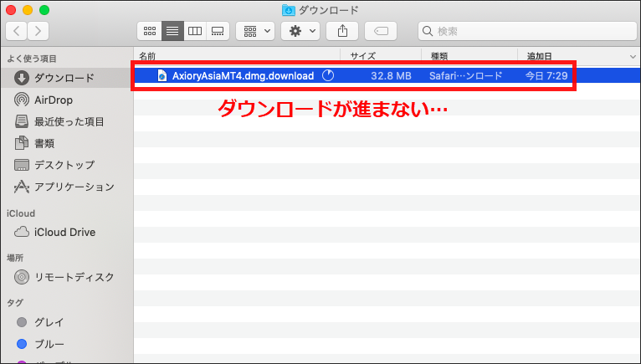Click the Edit Tags toolbar button
The height and width of the screenshot is (364, 641).
point(381,31)
